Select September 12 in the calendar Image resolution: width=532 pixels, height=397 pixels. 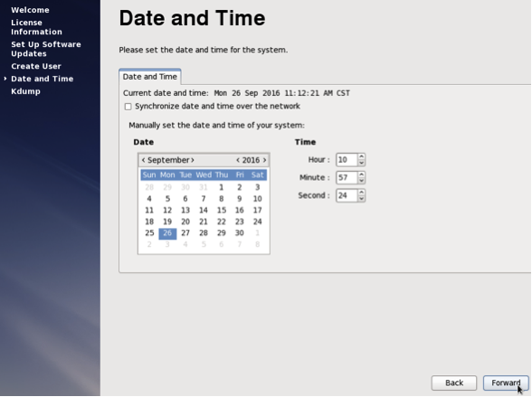[167, 211]
